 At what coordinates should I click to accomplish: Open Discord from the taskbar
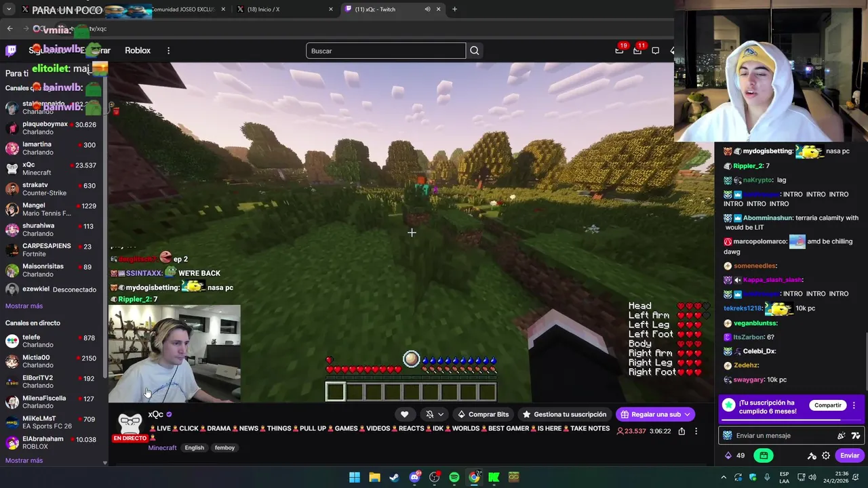(414, 477)
